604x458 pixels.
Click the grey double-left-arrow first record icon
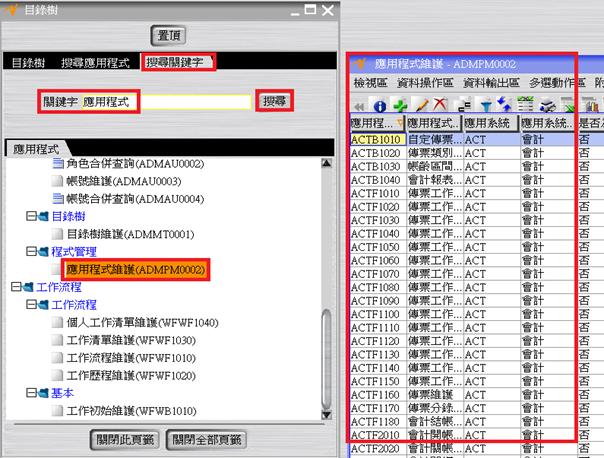click(359, 105)
